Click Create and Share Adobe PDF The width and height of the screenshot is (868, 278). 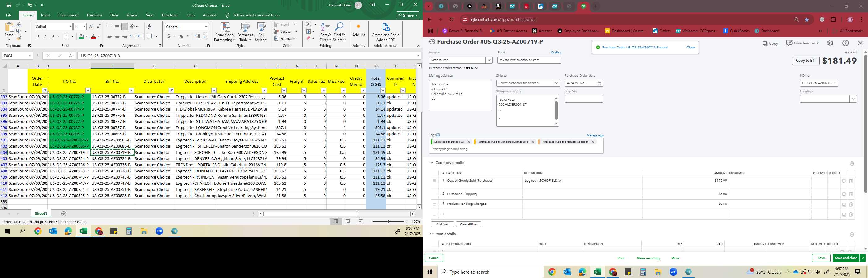385,32
